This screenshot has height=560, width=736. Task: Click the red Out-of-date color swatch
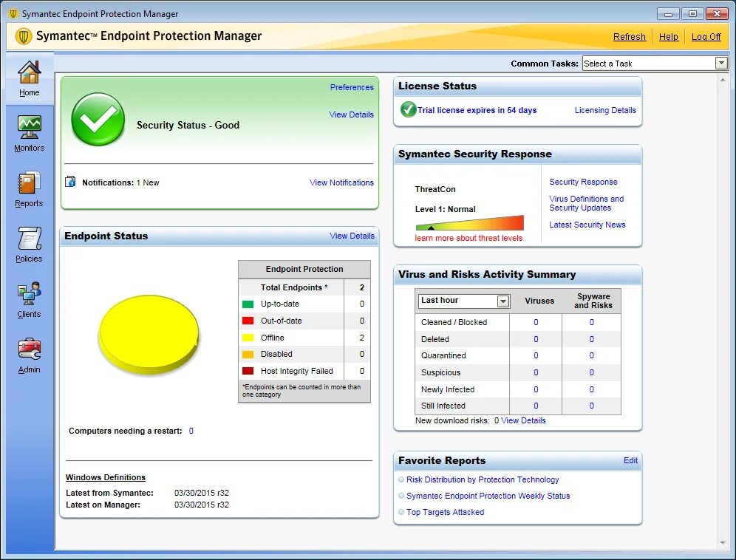(x=248, y=321)
